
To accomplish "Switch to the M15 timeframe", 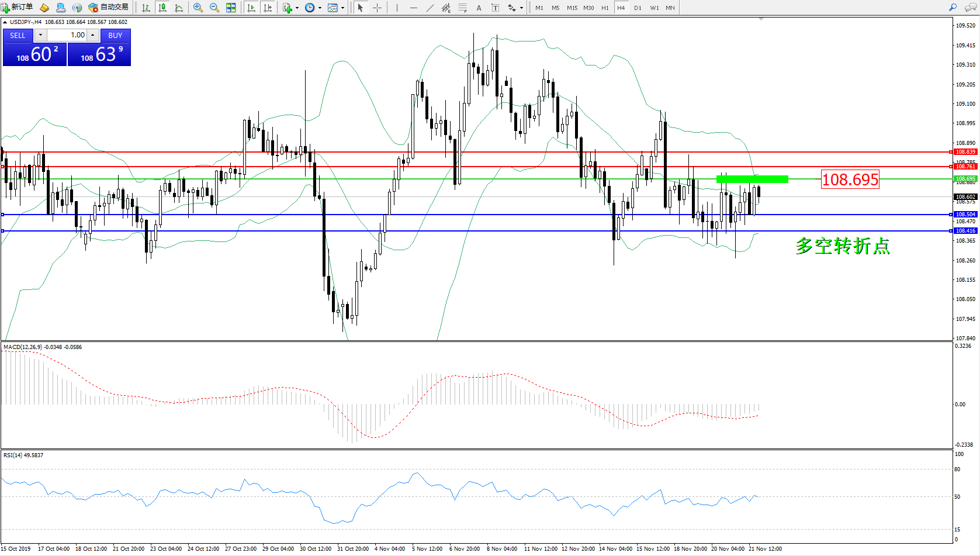I will pos(572,8).
